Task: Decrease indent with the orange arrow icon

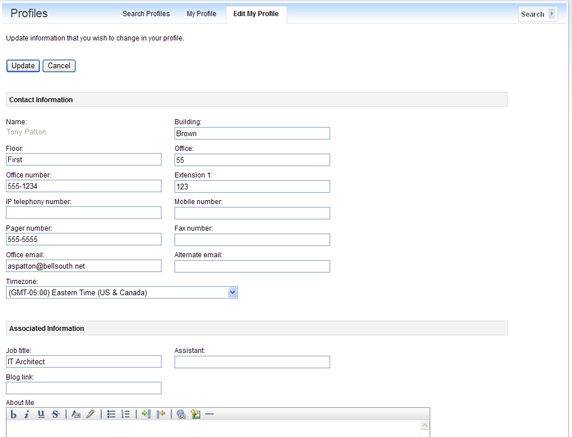Action: (x=161, y=414)
